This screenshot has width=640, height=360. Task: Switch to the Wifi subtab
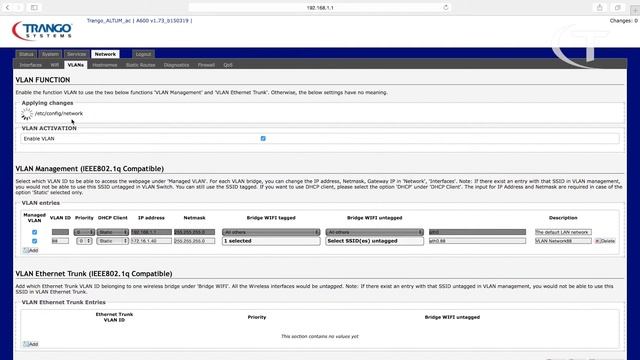[x=55, y=65]
